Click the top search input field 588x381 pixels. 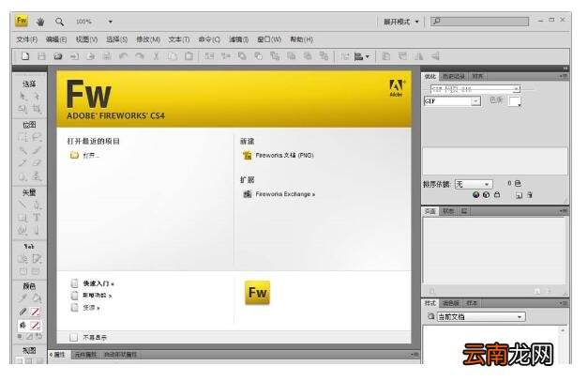pyautogui.click(x=479, y=22)
